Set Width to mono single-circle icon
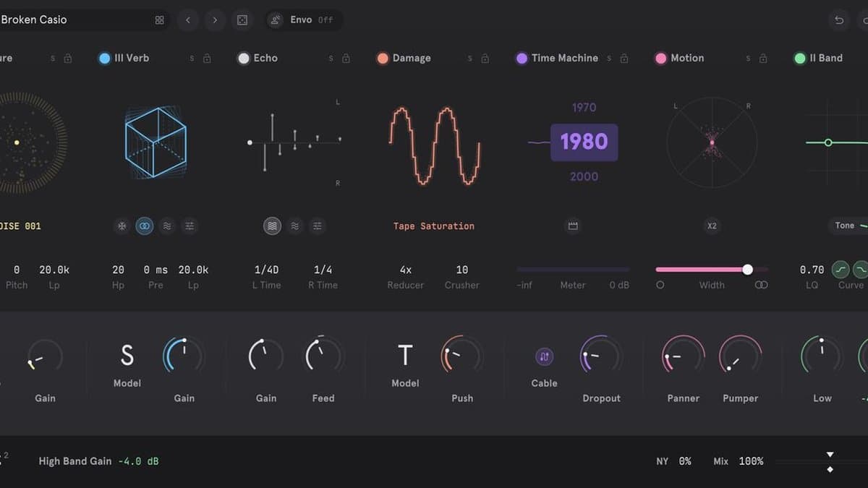This screenshot has height=488, width=868. (660, 286)
